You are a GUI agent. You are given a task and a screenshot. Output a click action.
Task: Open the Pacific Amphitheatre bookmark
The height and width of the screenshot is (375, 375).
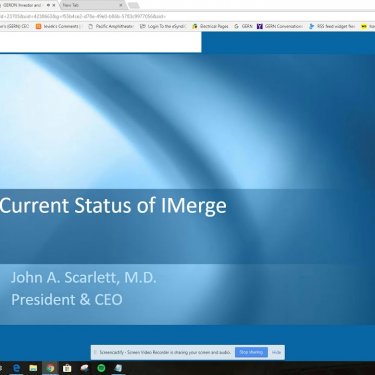coord(110,26)
